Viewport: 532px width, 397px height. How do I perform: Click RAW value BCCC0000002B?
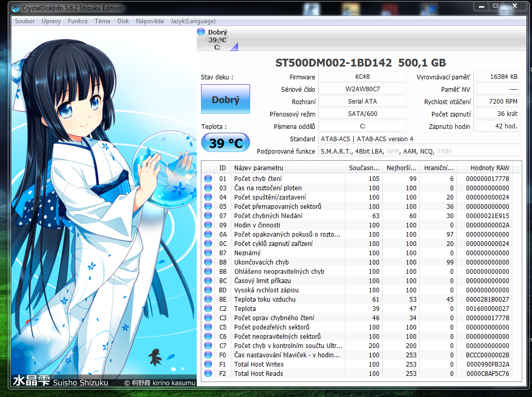tap(487, 355)
